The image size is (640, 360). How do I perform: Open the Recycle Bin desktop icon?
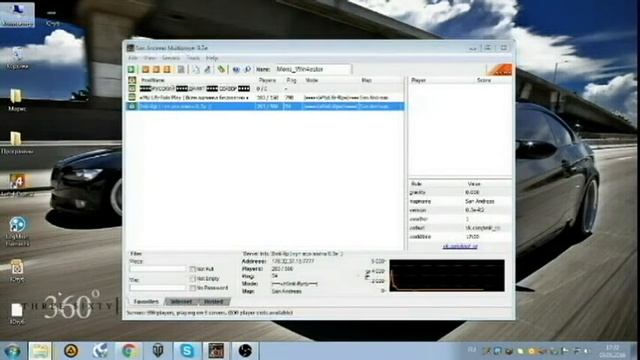pos(17,58)
